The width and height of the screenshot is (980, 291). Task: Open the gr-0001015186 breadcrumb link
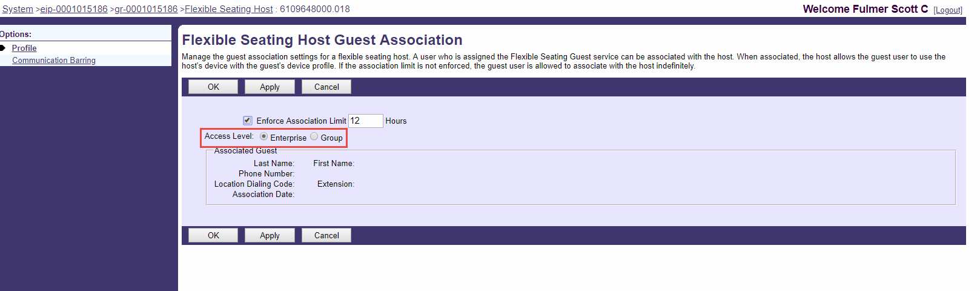click(x=146, y=9)
